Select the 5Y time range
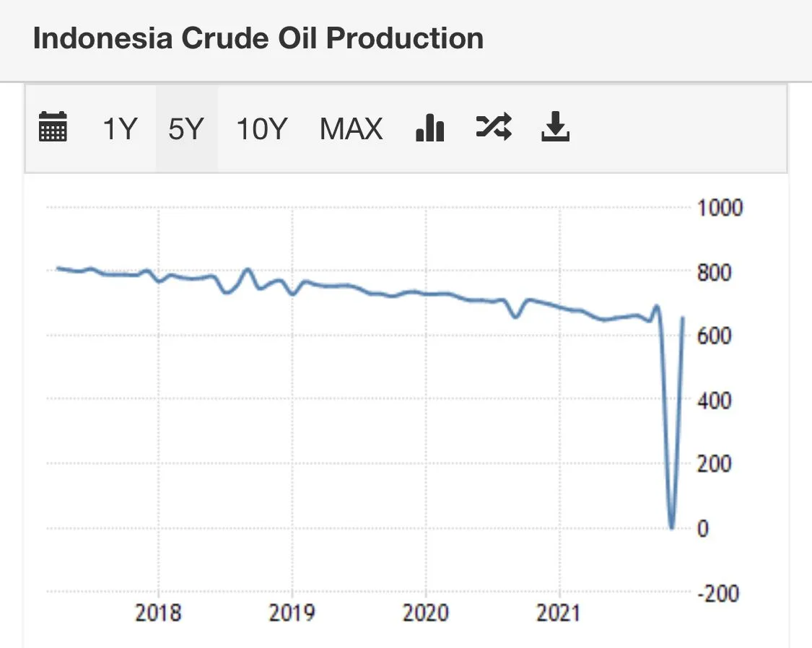 click(x=186, y=129)
